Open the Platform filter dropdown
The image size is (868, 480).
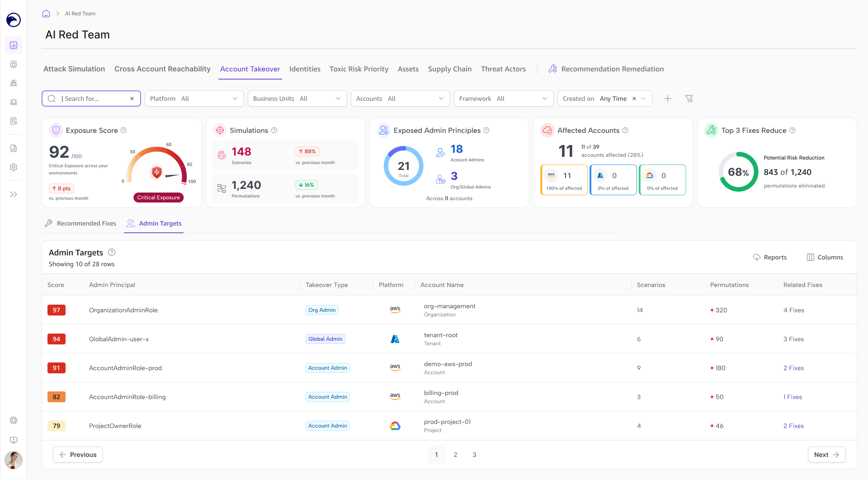click(x=194, y=99)
